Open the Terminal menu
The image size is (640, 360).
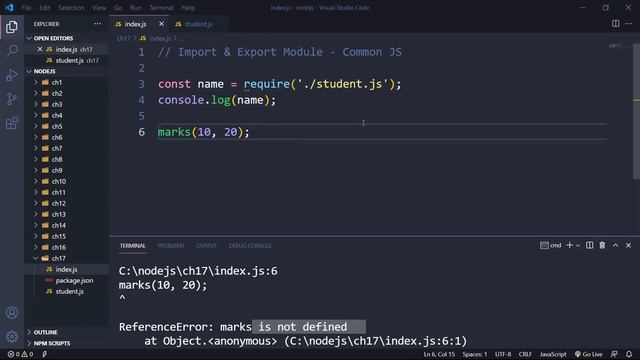pyautogui.click(x=161, y=8)
